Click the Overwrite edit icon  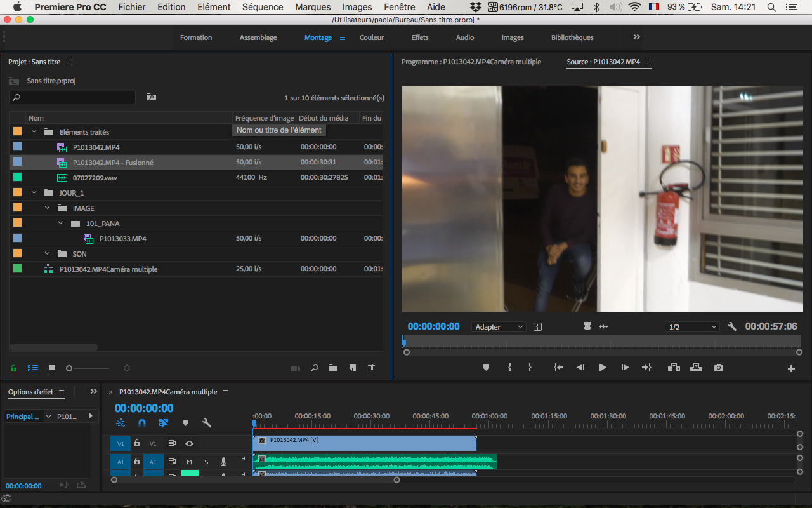tap(696, 368)
